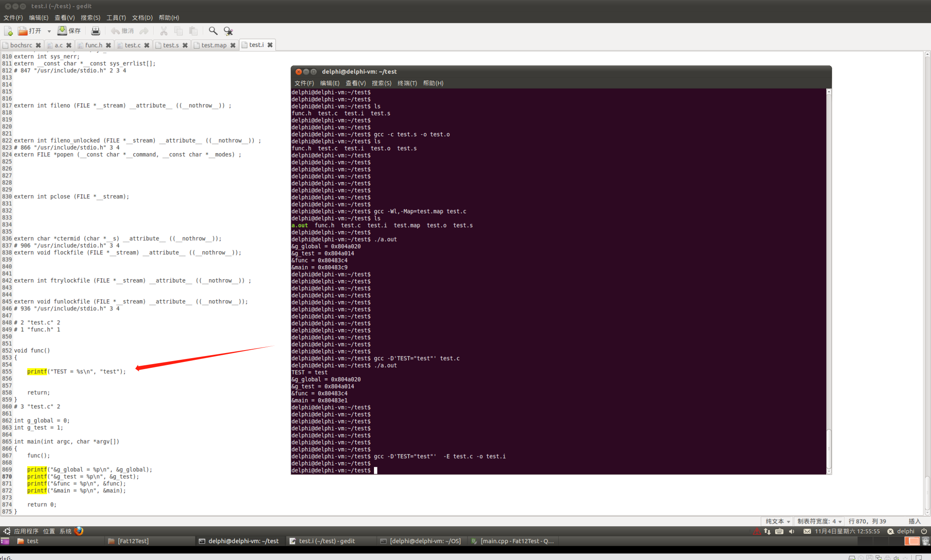The height and width of the screenshot is (560, 931).
Task: Click the find and replace icon
Action: (x=228, y=31)
